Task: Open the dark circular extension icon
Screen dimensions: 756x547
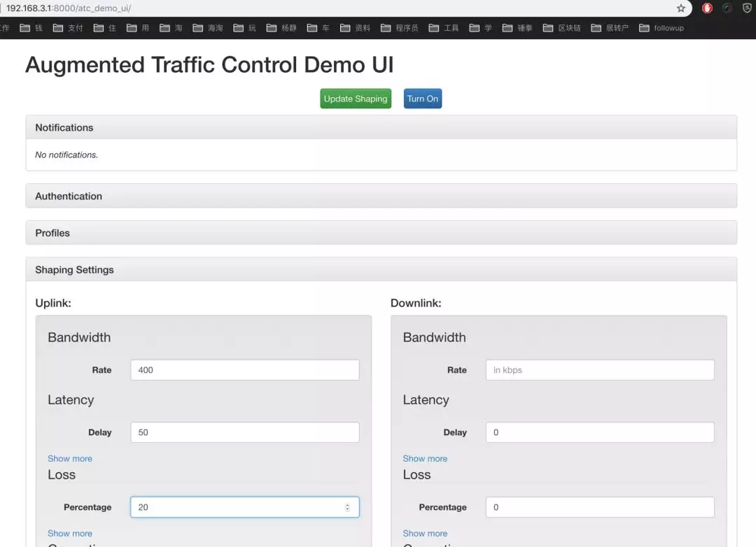Action: (727, 8)
